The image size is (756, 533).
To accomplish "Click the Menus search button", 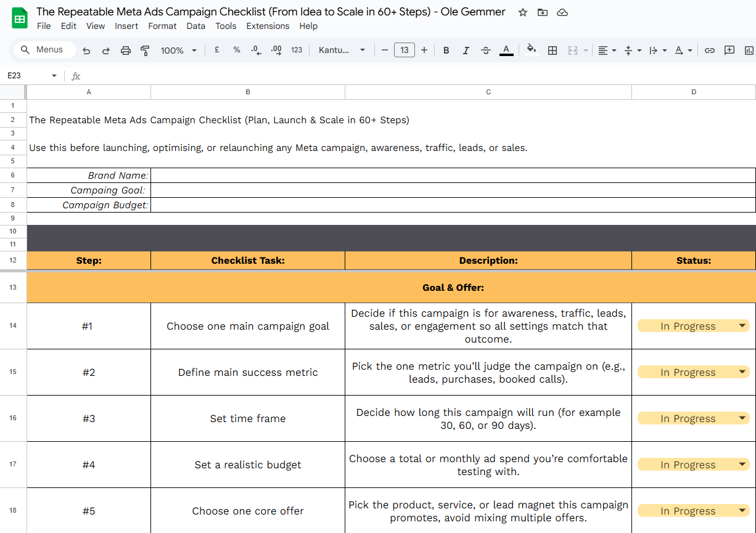I will click(x=43, y=50).
